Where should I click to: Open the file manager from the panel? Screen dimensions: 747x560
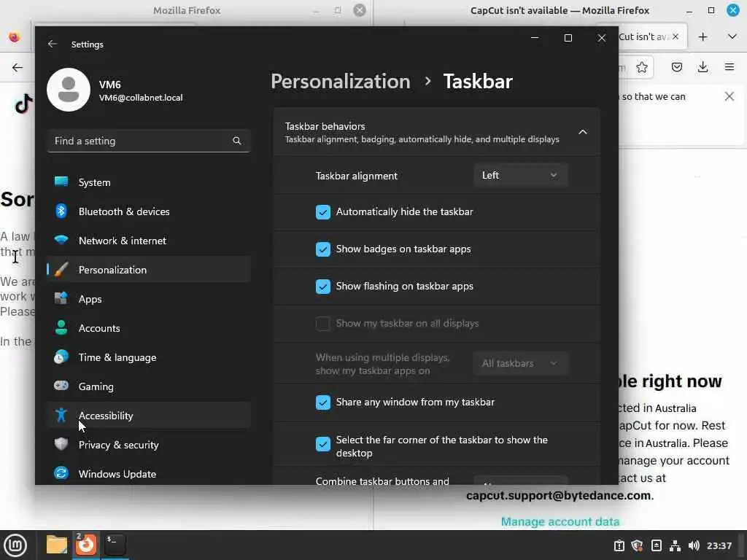coord(57,545)
